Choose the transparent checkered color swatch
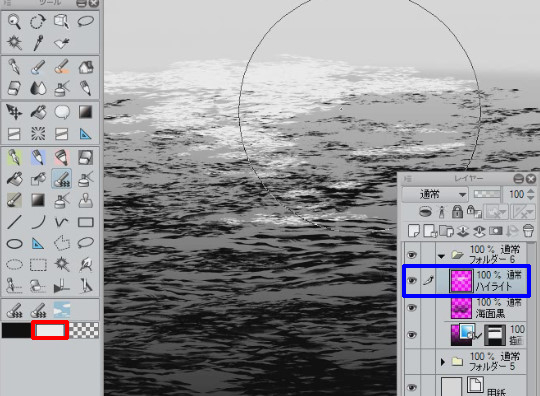The image size is (540, 396). pos(84,330)
